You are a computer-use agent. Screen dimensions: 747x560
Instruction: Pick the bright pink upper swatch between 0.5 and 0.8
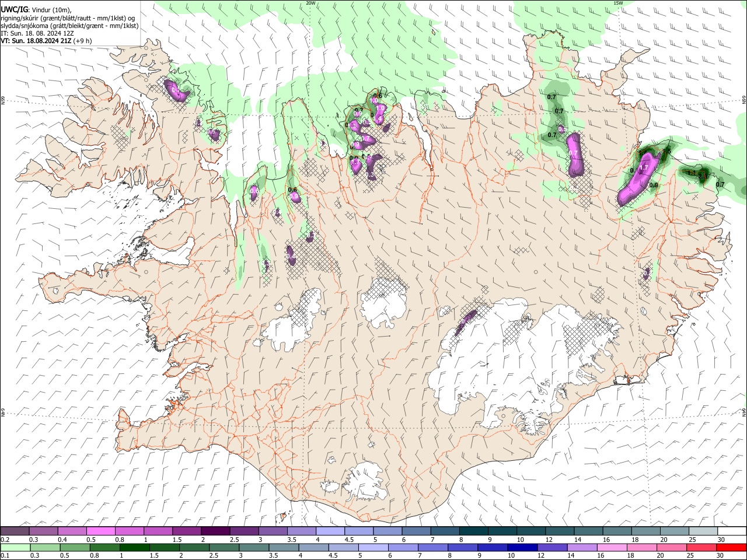coord(100,531)
